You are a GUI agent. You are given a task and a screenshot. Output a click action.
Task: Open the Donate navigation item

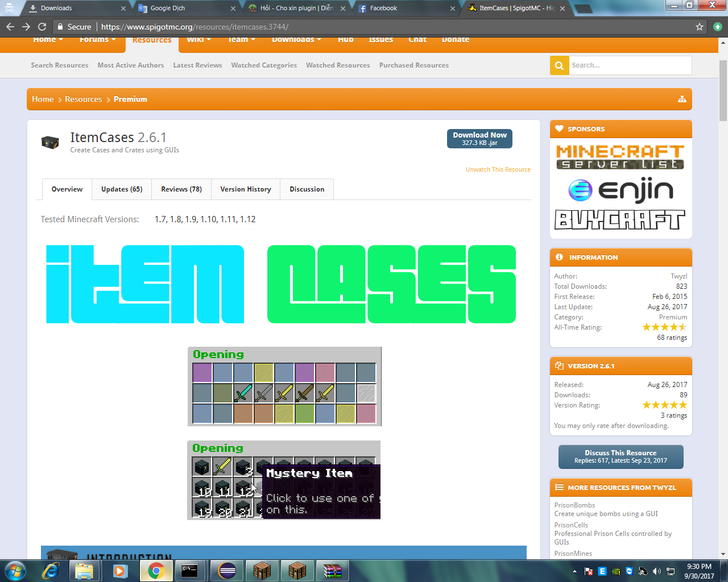click(x=456, y=40)
